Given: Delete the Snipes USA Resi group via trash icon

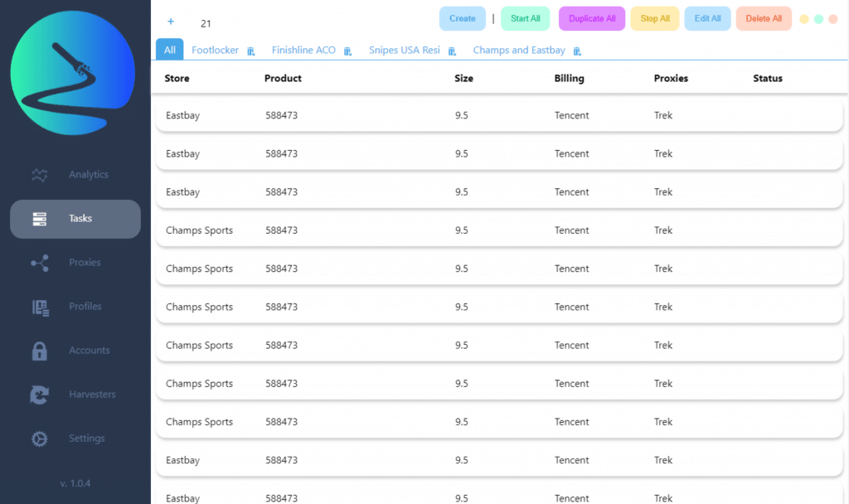Looking at the screenshot, I should click(452, 51).
